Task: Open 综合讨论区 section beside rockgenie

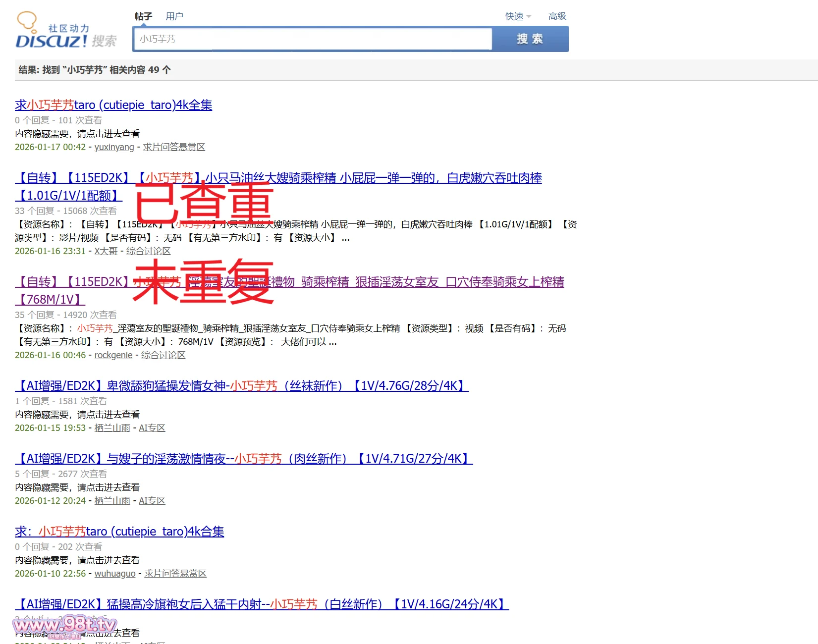Action: tap(163, 355)
